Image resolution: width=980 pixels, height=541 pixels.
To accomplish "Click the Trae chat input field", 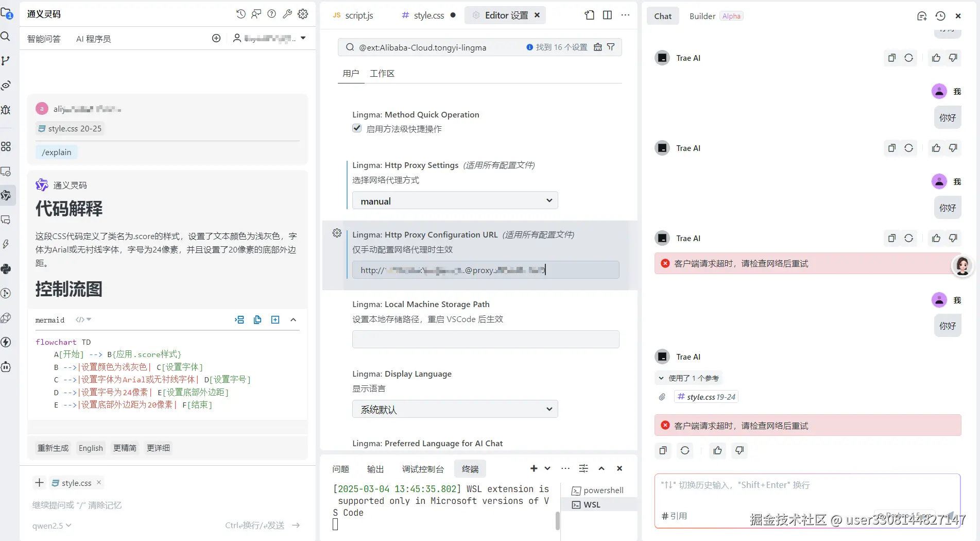I will point(803,485).
